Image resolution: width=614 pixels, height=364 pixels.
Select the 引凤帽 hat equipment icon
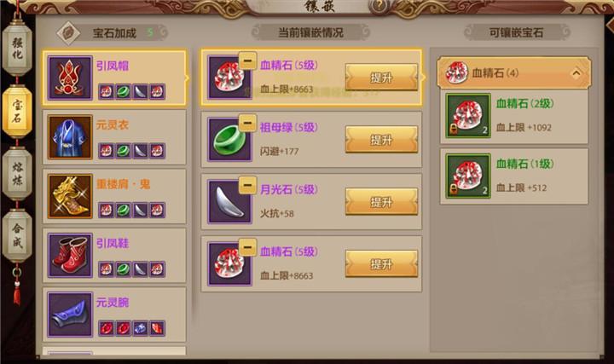[x=70, y=78]
